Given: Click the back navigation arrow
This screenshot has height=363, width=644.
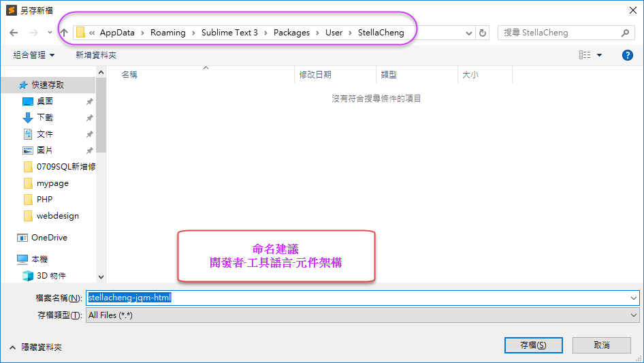Looking at the screenshot, I should [14, 33].
